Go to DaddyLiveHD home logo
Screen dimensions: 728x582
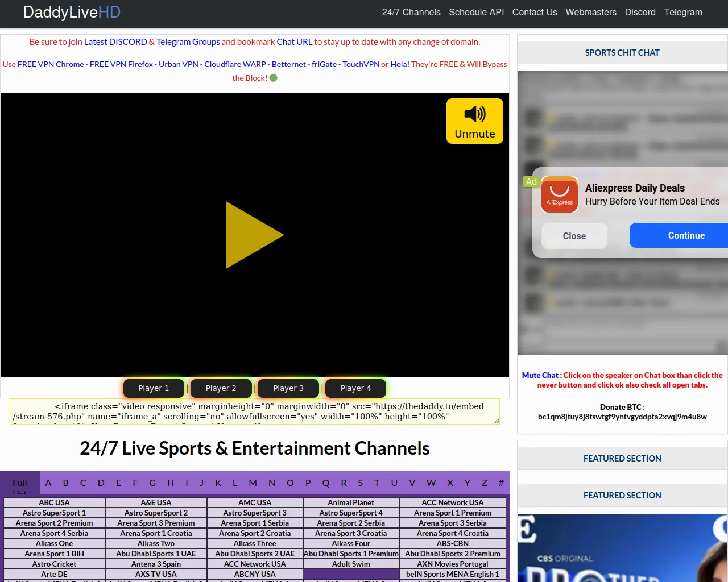pos(72,12)
